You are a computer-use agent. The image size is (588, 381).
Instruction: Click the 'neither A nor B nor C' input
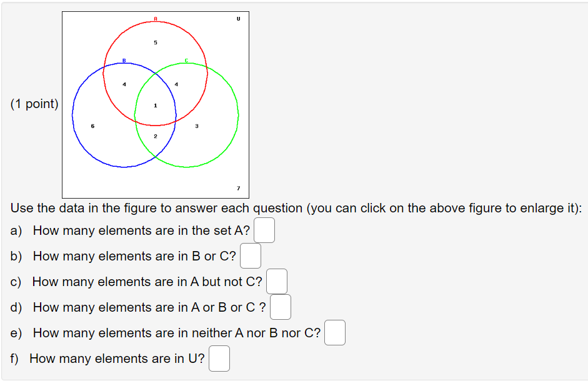[x=335, y=333]
